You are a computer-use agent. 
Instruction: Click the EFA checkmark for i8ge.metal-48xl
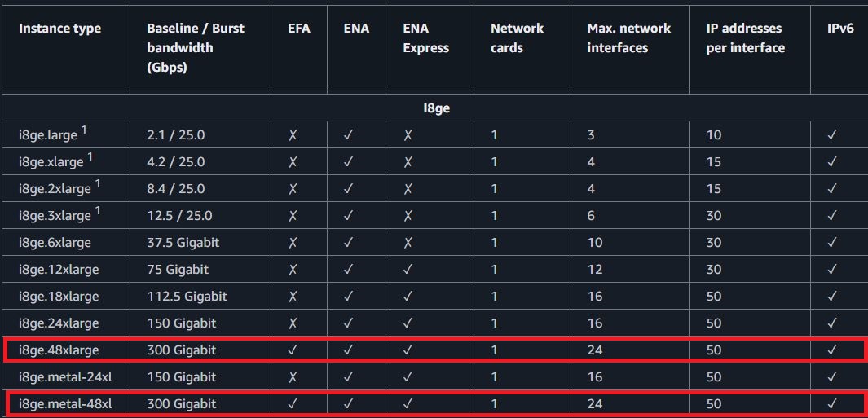click(x=293, y=404)
